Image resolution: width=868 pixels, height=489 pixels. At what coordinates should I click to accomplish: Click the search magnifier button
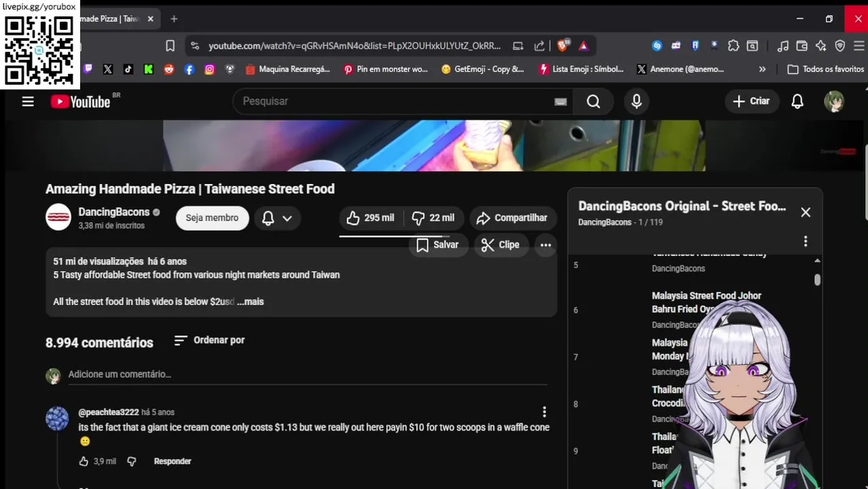pos(594,101)
